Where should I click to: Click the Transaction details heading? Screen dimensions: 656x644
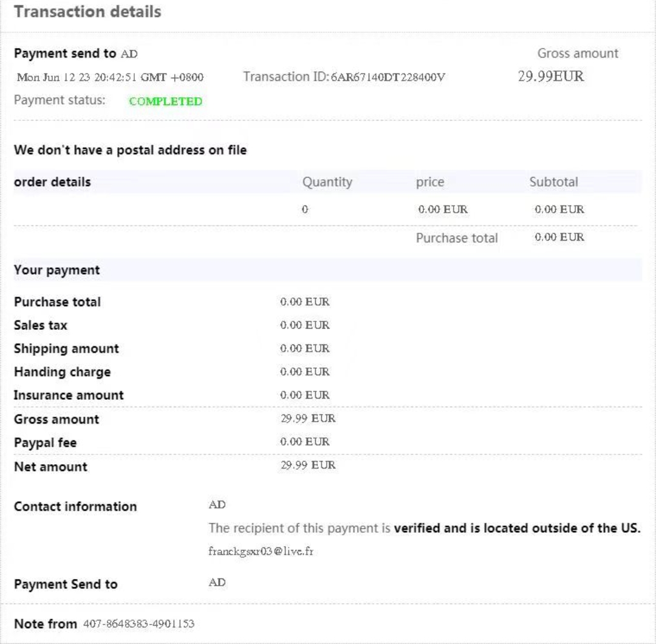tap(87, 12)
